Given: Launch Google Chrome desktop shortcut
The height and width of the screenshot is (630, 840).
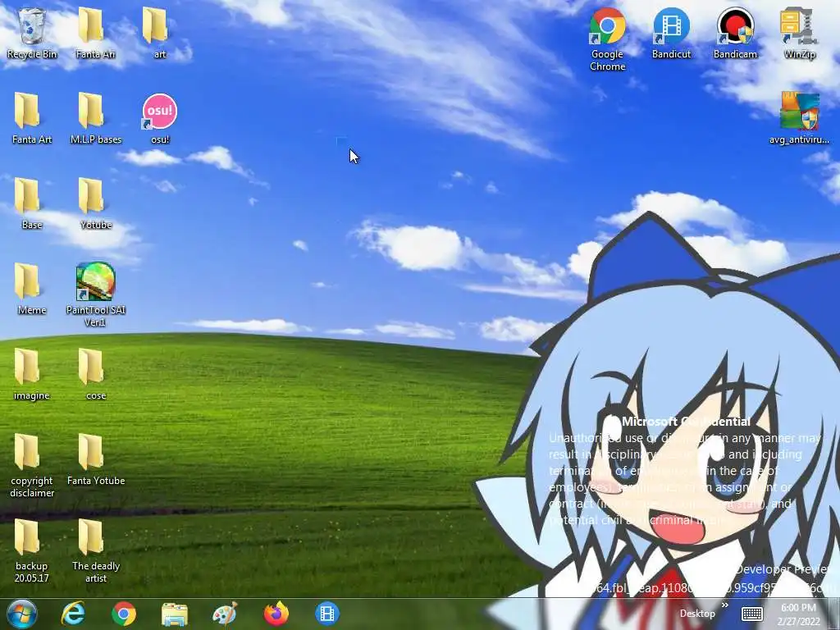Looking at the screenshot, I should click(608, 39).
